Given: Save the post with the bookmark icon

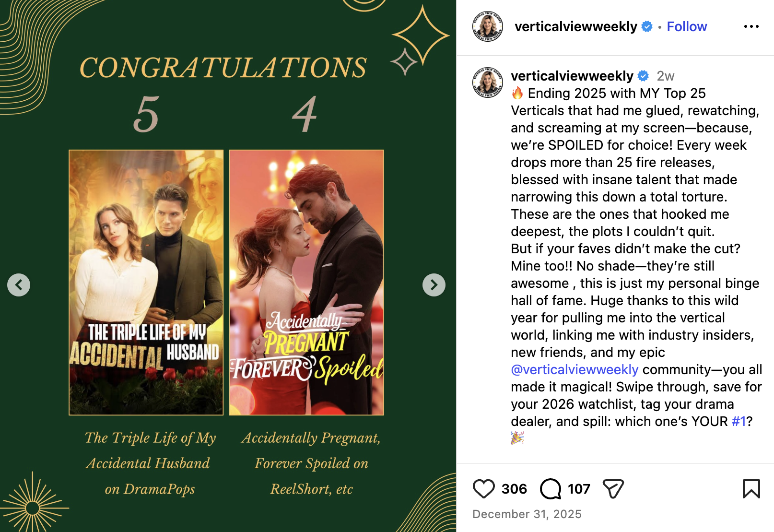Looking at the screenshot, I should [751, 489].
